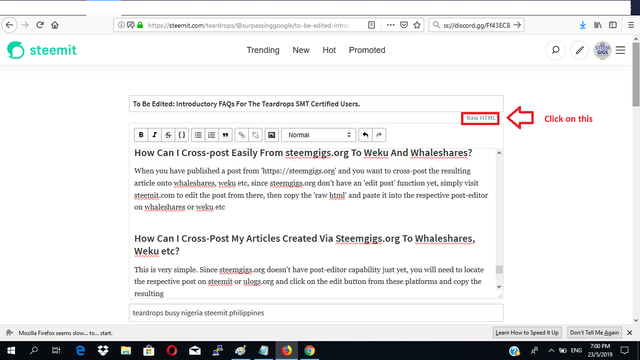Open the Trending tab
This screenshot has width=640, height=360.
pyautogui.click(x=263, y=50)
